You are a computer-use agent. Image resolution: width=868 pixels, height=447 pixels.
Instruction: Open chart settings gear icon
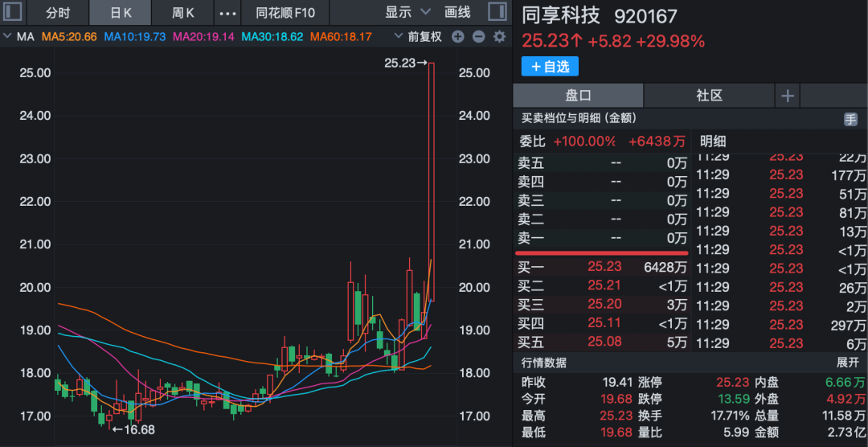[x=499, y=37]
